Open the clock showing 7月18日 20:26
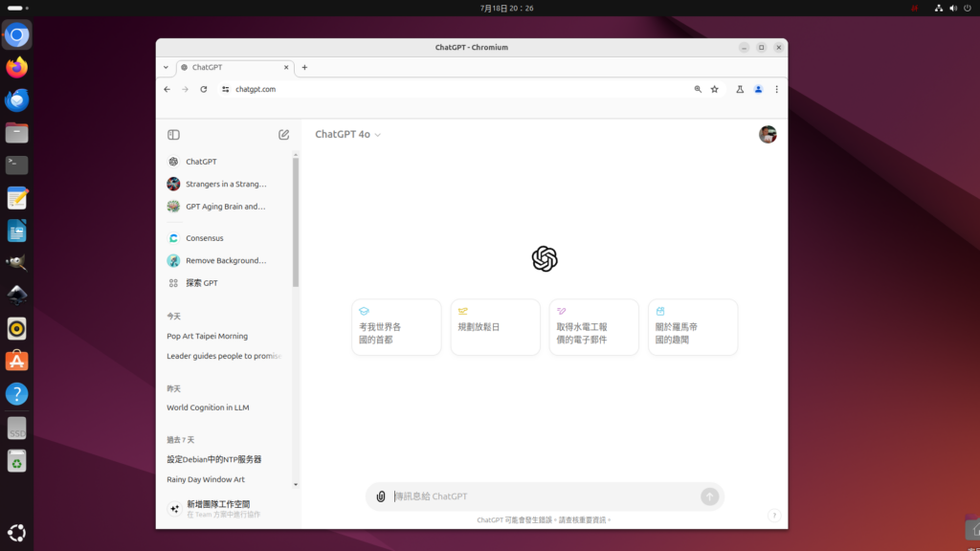The height and width of the screenshot is (551, 980). click(x=507, y=8)
